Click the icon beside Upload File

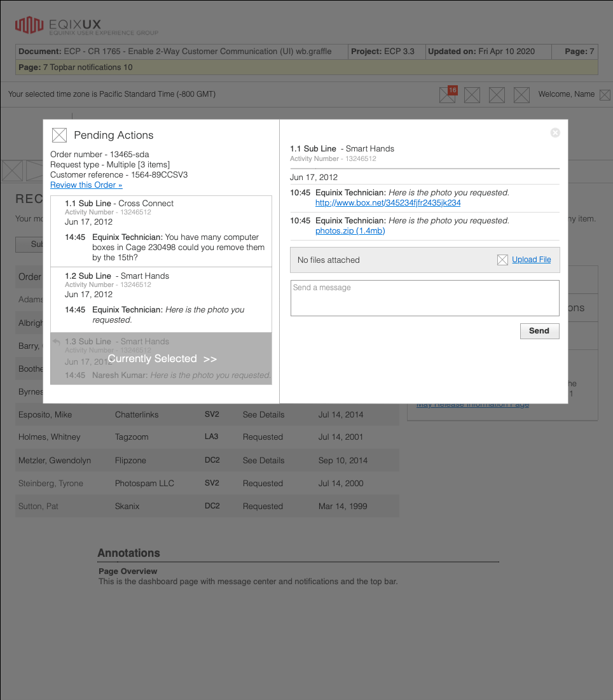pos(502,260)
